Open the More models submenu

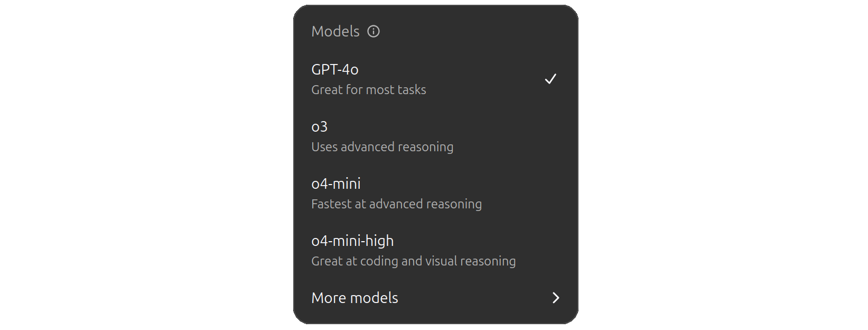click(435, 298)
